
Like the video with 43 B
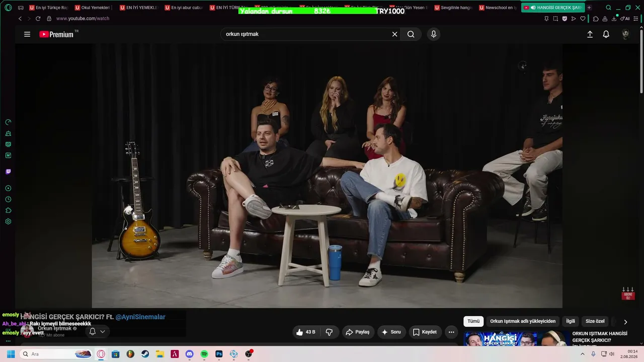(x=306, y=332)
